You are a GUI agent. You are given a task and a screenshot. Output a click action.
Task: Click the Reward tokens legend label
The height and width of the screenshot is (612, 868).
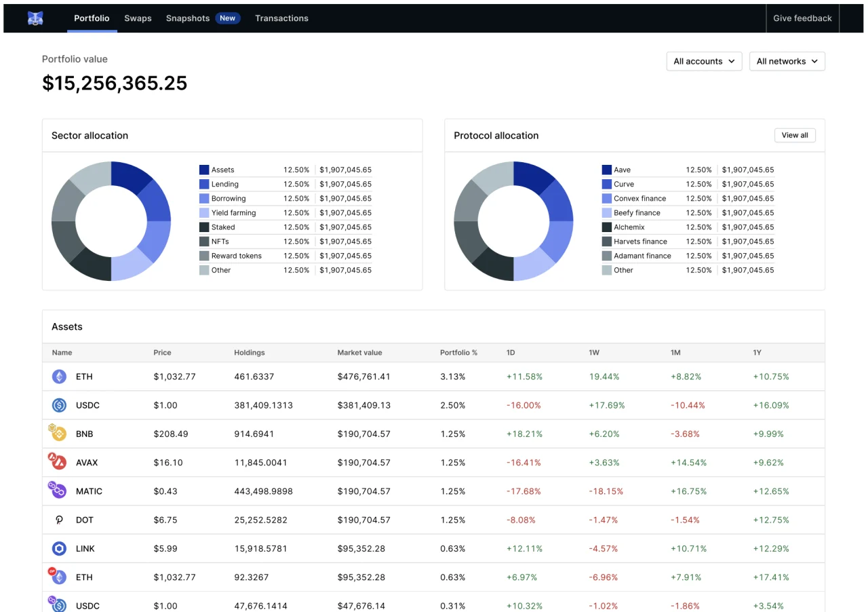[x=236, y=256]
